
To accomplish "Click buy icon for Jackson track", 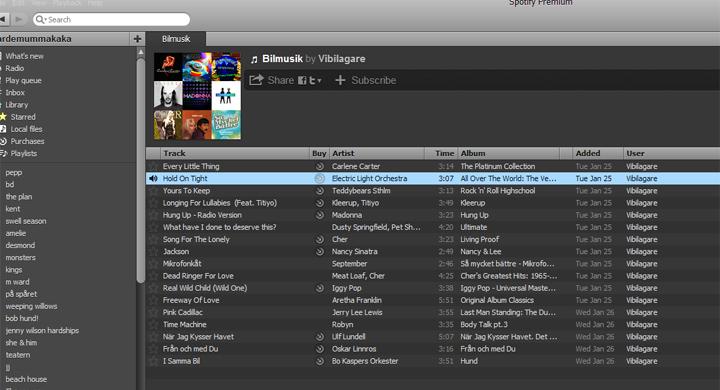I will (320, 252).
